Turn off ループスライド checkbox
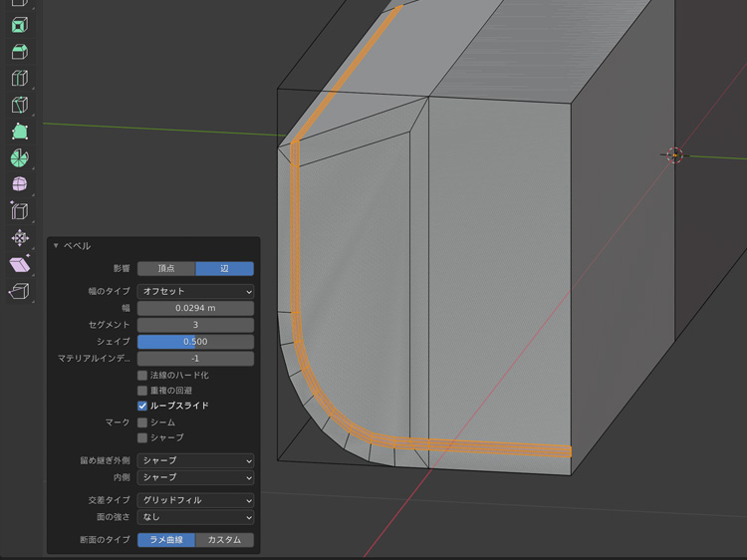Viewport: 747px width, 560px height. tap(142, 407)
